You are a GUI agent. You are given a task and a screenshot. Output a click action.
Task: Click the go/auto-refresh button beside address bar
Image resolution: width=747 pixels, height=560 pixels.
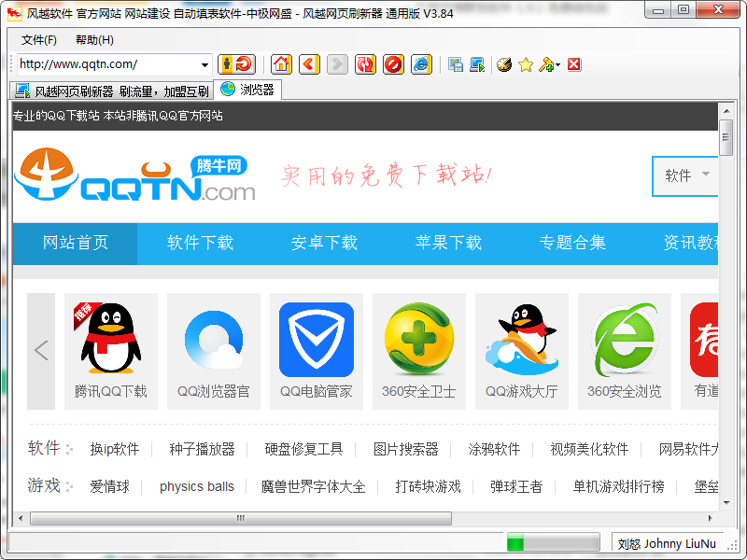pyautogui.click(x=236, y=64)
